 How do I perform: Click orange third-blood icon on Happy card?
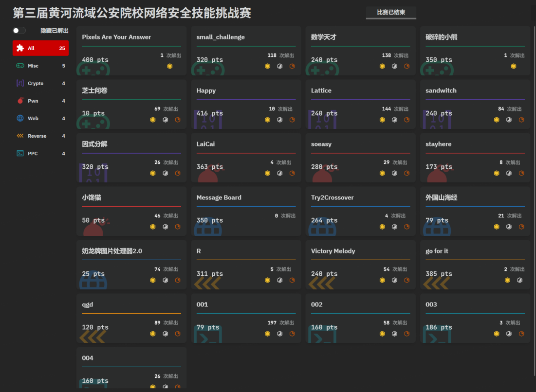click(292, 120)
